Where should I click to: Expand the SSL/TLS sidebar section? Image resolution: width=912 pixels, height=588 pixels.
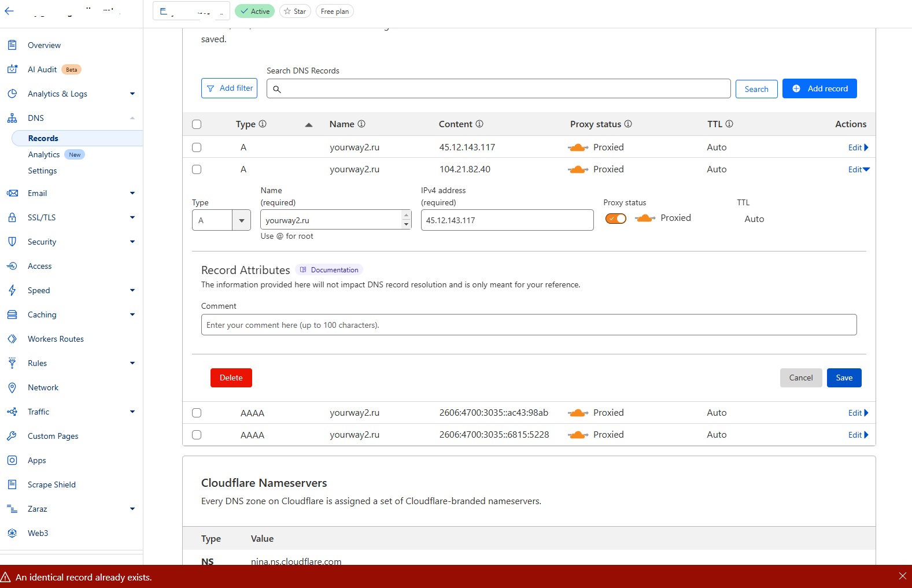click(132, 217)
